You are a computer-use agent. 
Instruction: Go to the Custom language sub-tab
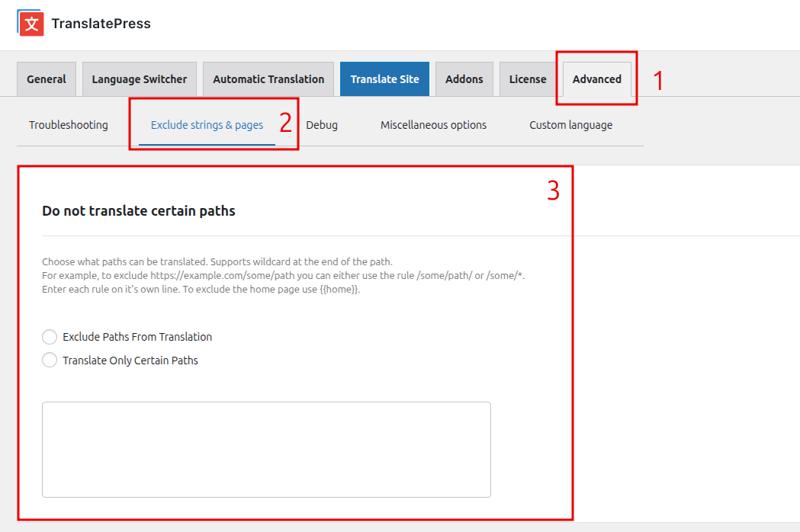(570, 125)
